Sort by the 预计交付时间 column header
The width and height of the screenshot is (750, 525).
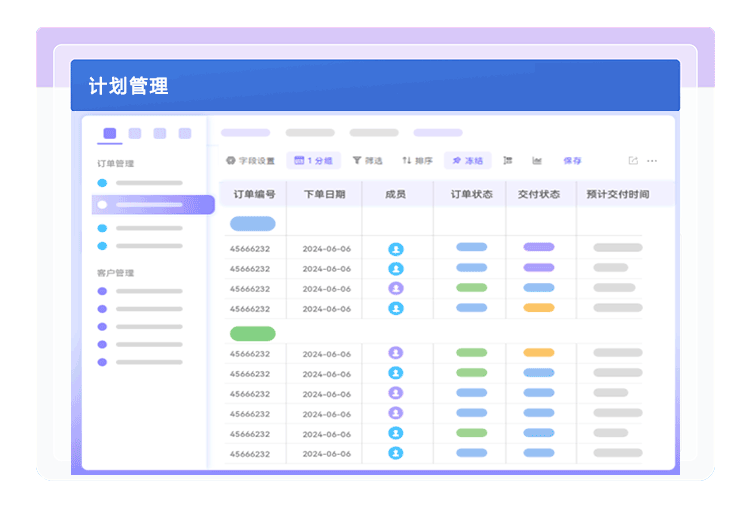(x=617, y=194)
